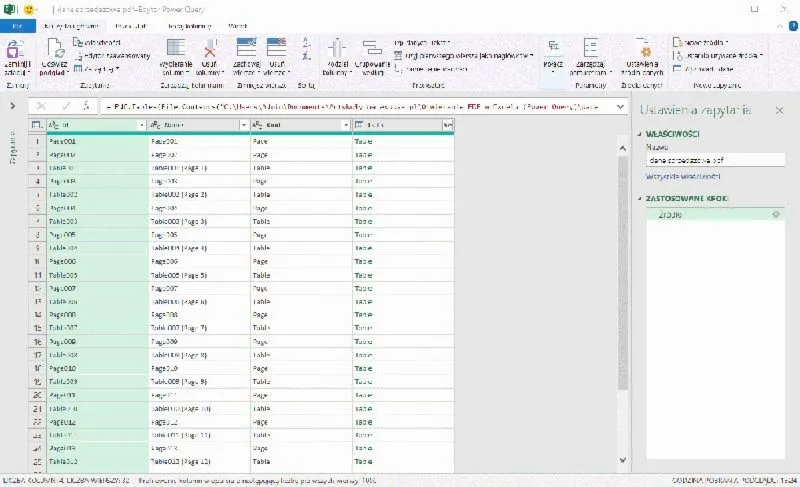800x487 pixels.
Task: Open Id column filter dropdown
Action: click(x=141, y=125)
